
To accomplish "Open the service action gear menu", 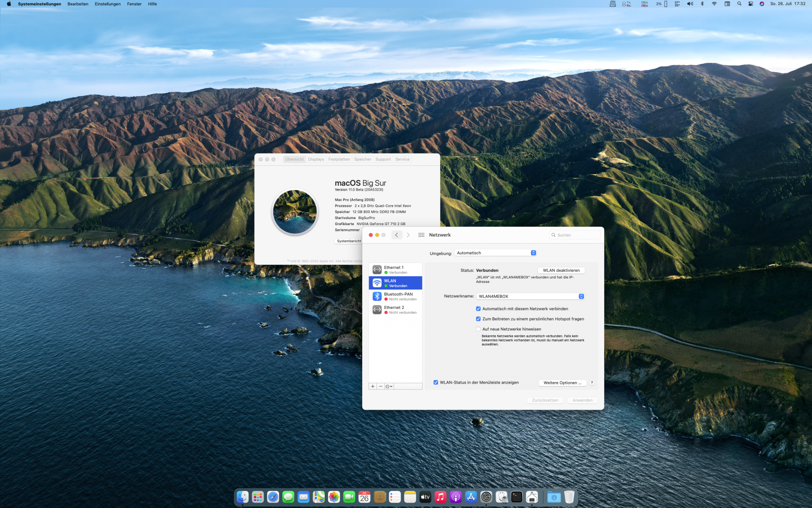I will pyautogui.click(x=389, y=386).
